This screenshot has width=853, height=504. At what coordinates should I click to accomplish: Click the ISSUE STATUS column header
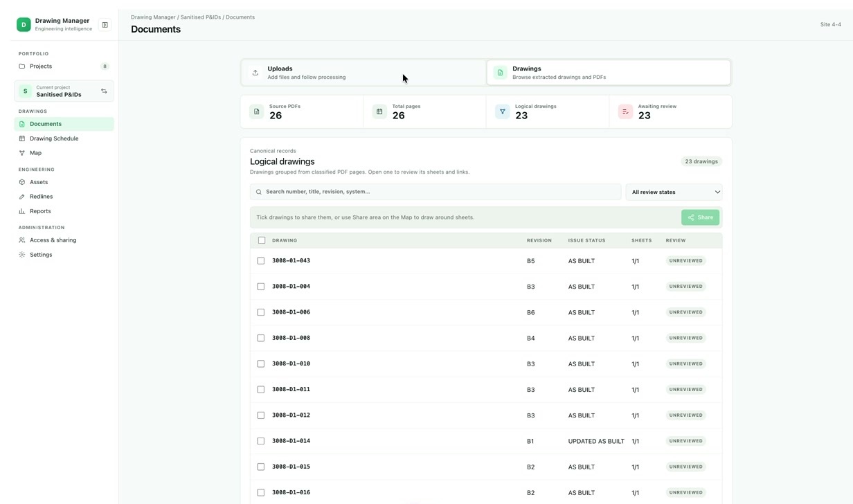point(586,240)
